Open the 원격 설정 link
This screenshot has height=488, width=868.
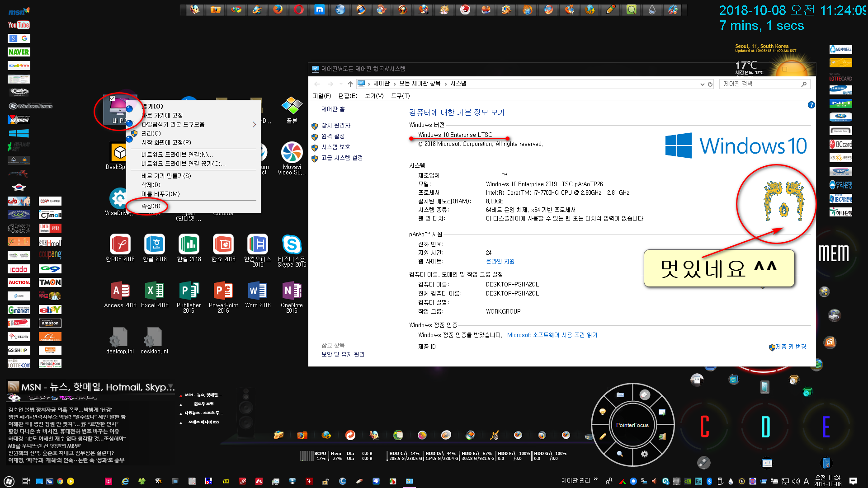333,136
